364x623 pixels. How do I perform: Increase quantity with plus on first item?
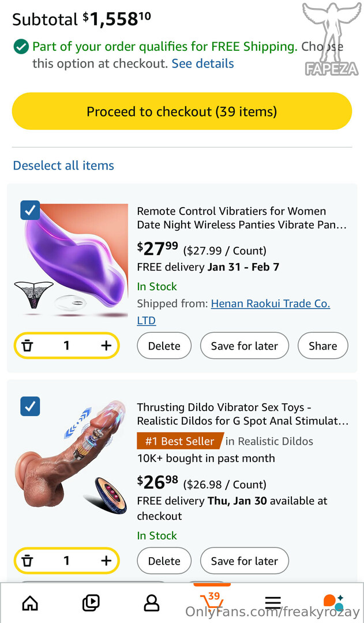tap(106, 346)
